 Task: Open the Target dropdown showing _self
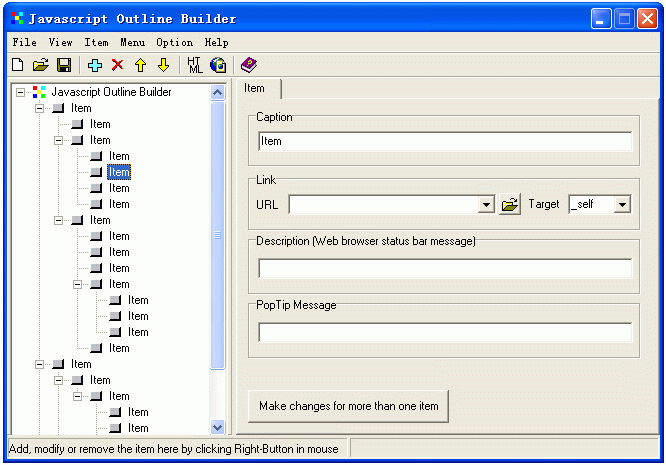[622, 205]
